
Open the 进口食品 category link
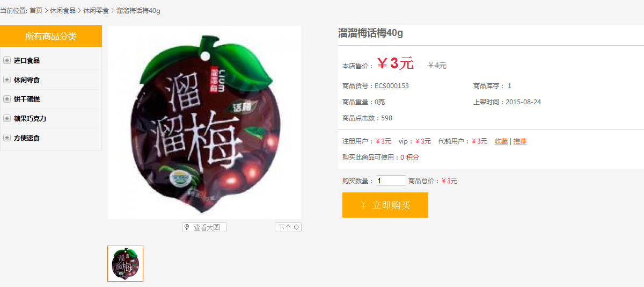coord(27,61)
